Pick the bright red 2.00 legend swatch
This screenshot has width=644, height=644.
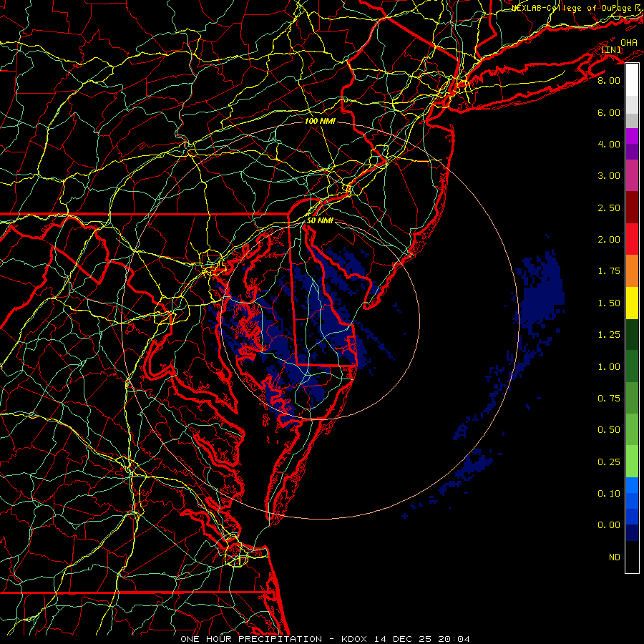point(632,239)
